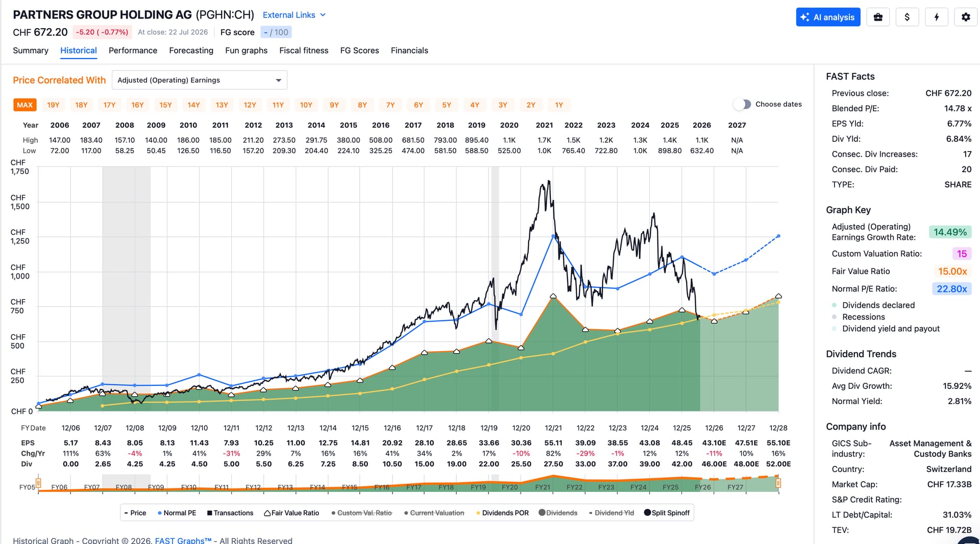Click the Div Yld value 6.84%
The height and width of the screenshot is (544, 980).
point(959,139)
